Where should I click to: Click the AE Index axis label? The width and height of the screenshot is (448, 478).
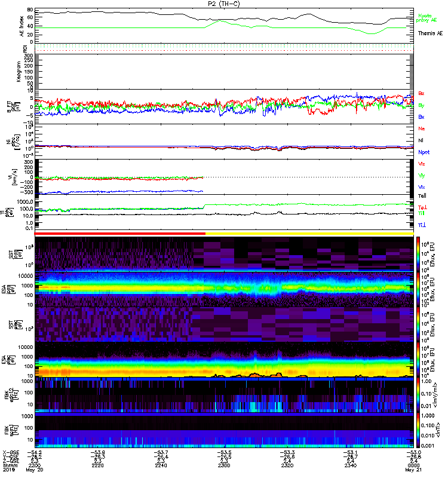point(22,26)
